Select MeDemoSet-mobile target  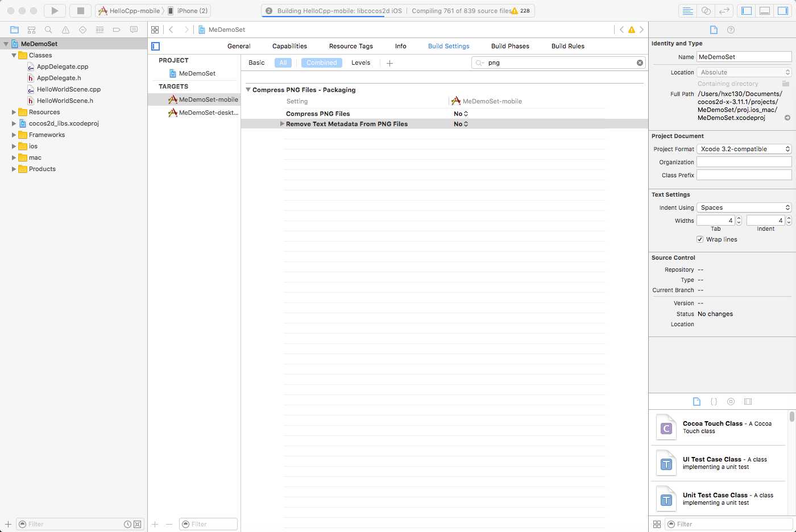click(203, 99)
